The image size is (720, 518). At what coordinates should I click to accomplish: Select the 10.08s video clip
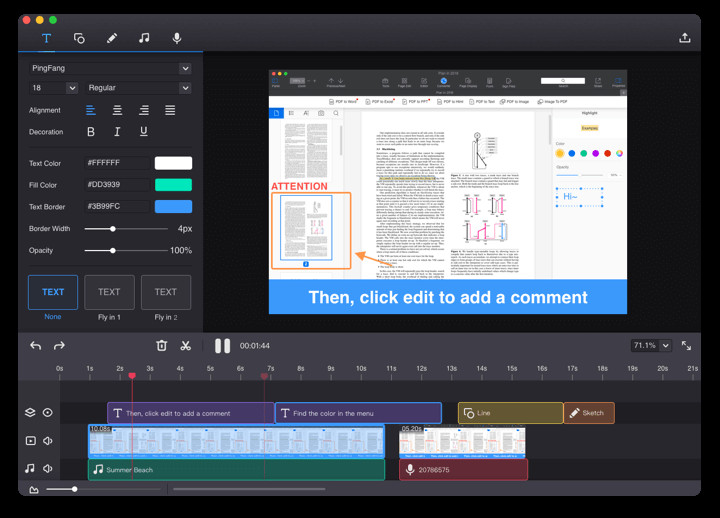coord(236,441)
